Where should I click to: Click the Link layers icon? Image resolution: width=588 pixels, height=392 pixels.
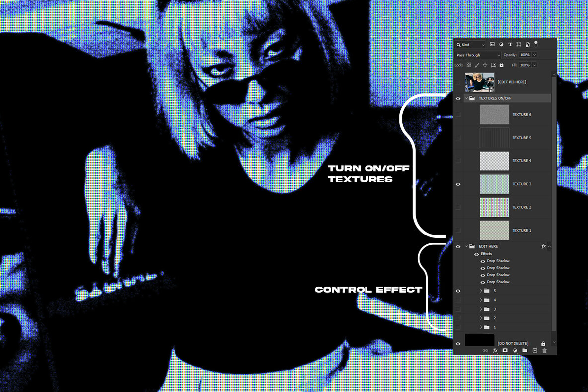click(x=486, y=350)
